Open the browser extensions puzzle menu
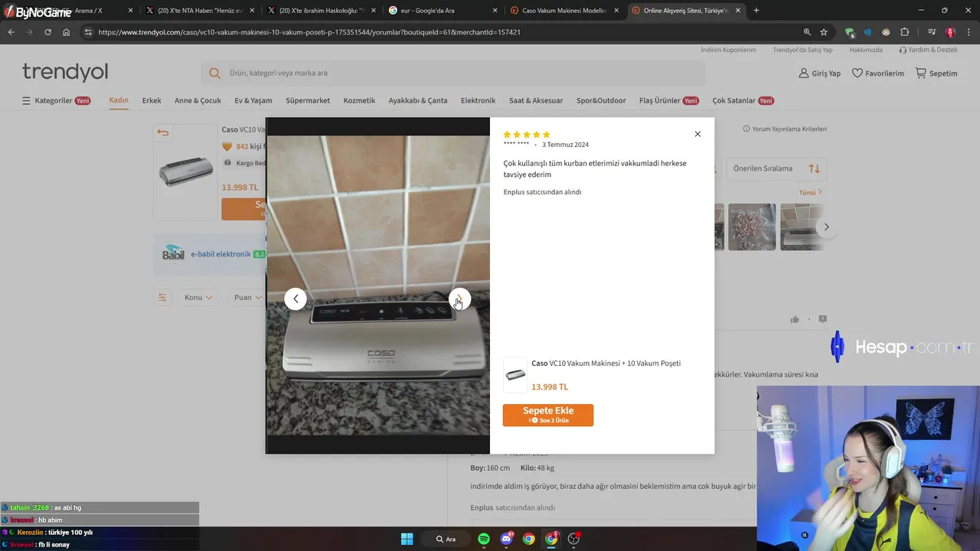 [904, 32]
